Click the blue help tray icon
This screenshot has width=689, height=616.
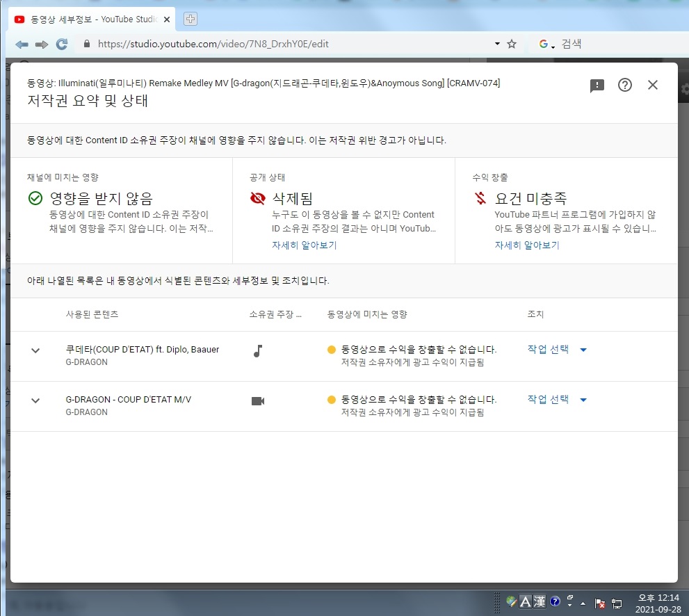555,601
